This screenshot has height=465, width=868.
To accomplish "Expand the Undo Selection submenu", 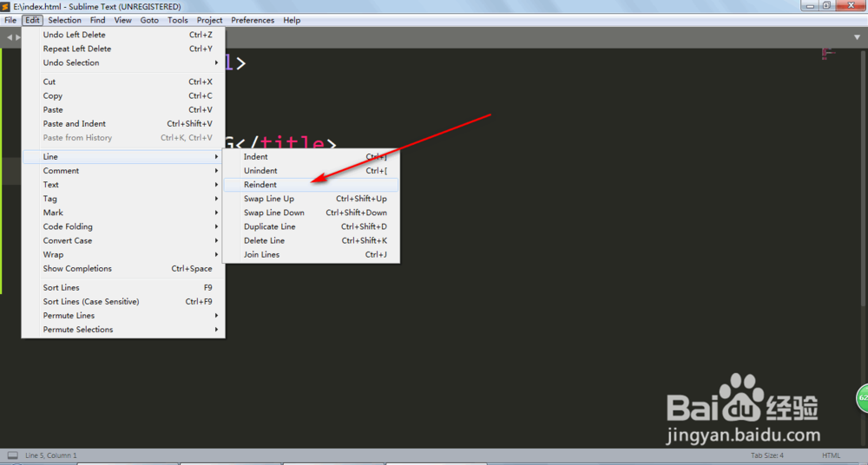I will pyautogui.click(x=123, y=62).
